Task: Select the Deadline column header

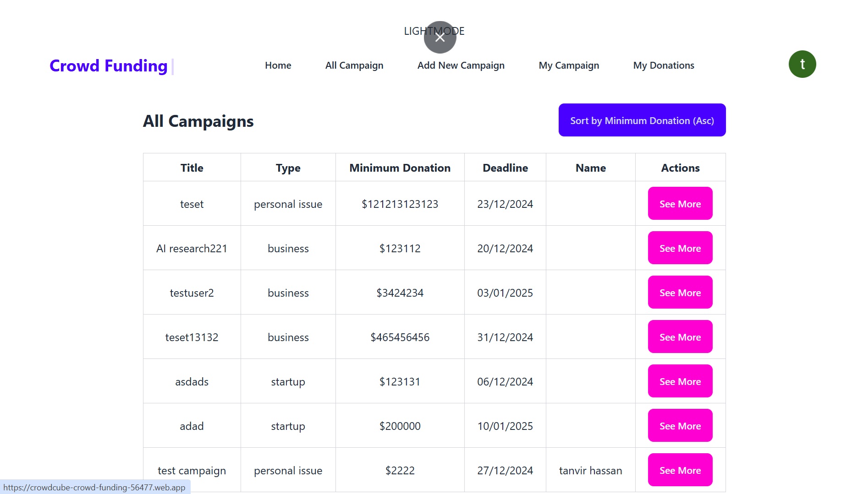Action: [x=505, y=168]
